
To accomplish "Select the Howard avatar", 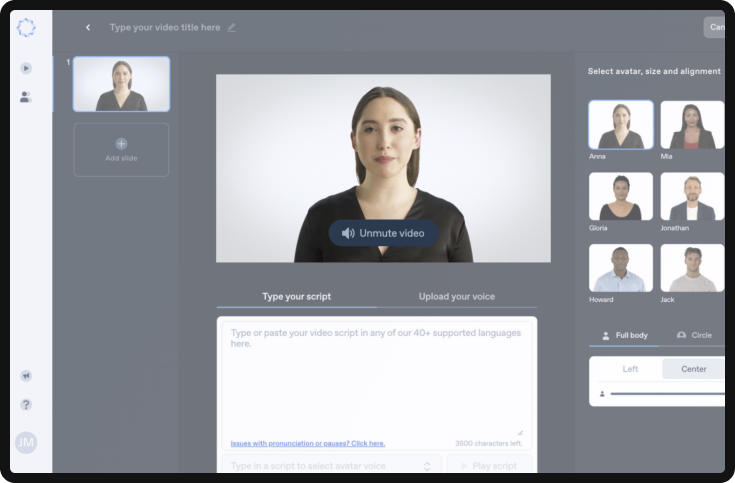I will pyautogui.click(x=621, y=268).
